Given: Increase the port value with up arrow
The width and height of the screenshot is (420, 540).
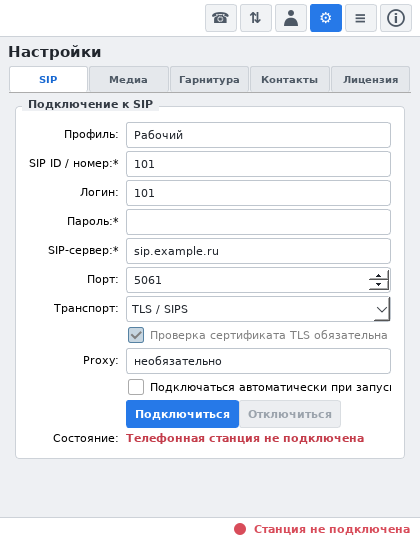Looking at the screenshot, I should tap(378, 276).
